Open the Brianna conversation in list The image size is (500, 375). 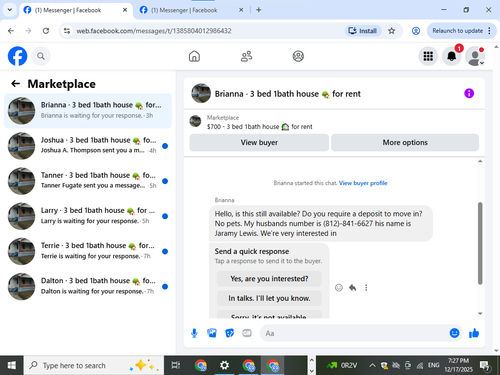[88, 111]
